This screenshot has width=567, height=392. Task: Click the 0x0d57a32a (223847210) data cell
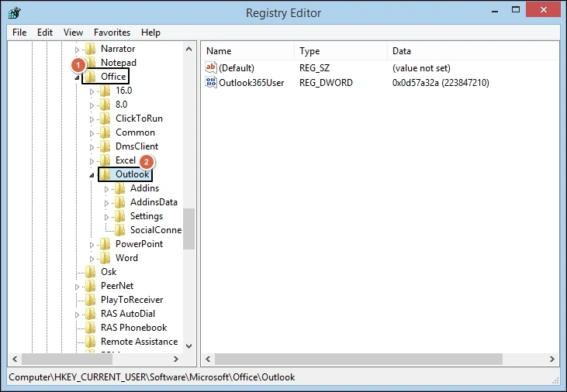pyautogui.click(x=441, y=83)
